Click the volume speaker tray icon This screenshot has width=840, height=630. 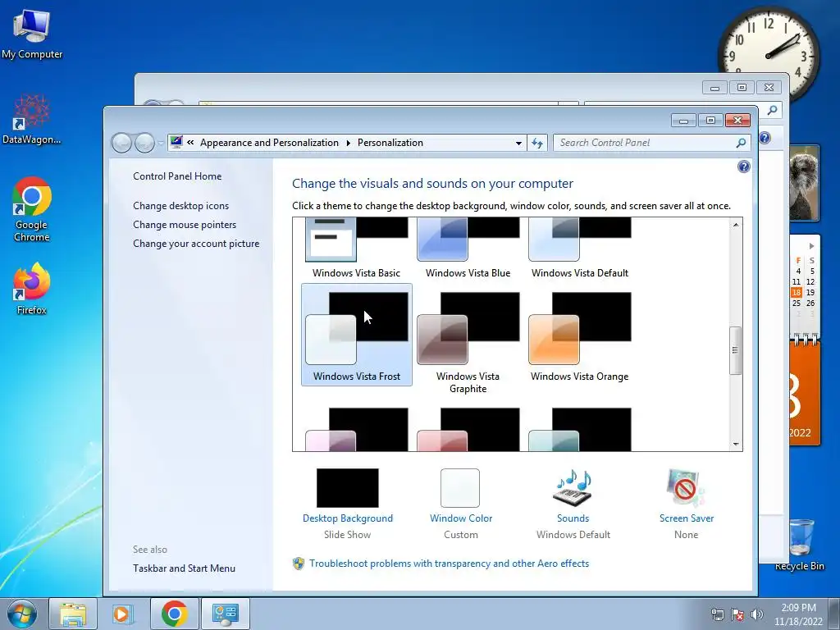pyautogui.click(x=756, y=614)
